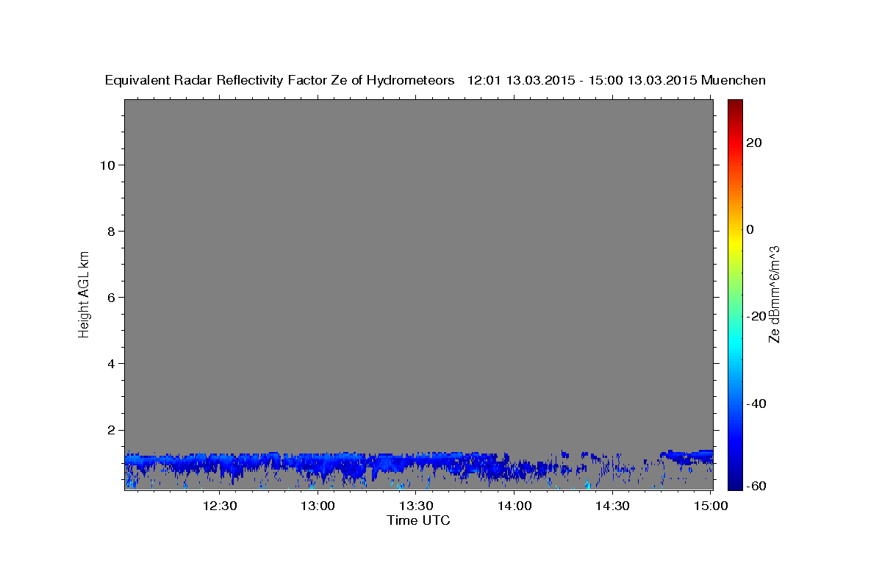Click the 13:30 time tick label
This screenshot has width=882, height=588.
click(x=416, y=506)
